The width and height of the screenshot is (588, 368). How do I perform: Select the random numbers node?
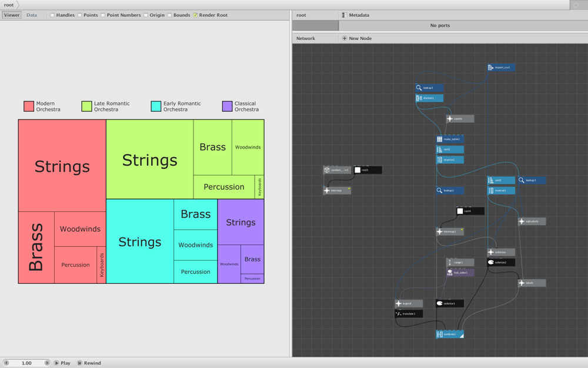[337, 170]
